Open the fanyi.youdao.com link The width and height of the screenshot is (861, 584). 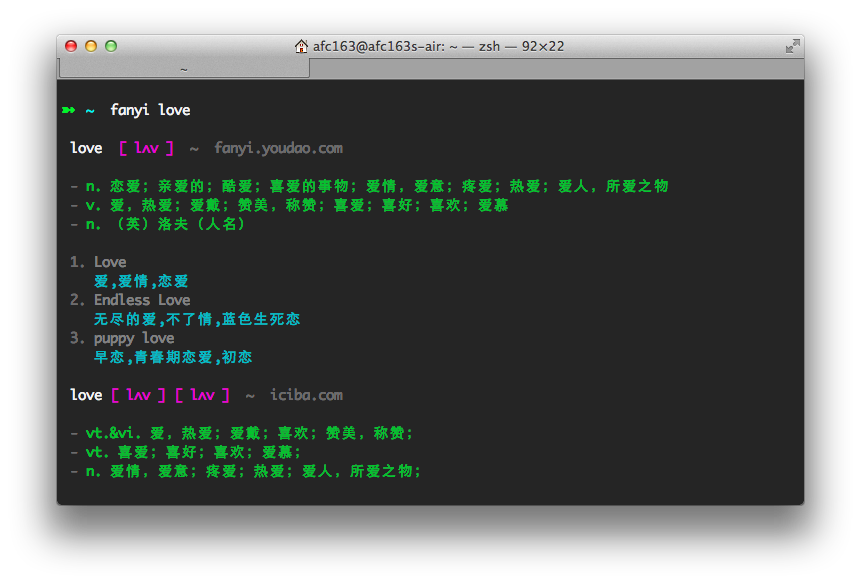tap(278, 148)
